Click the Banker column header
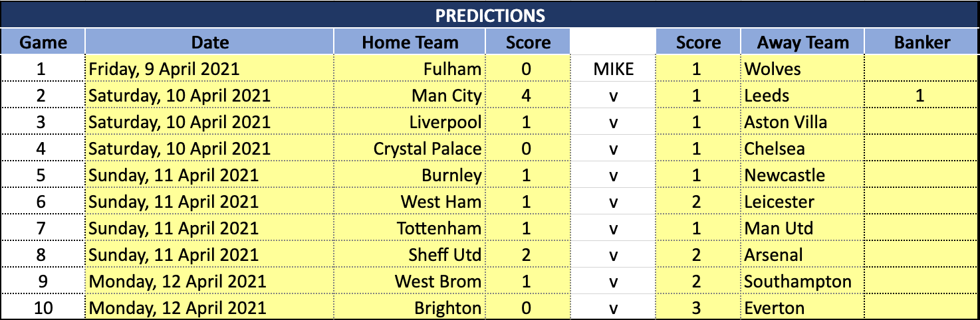980x320 pixels. 921,42
